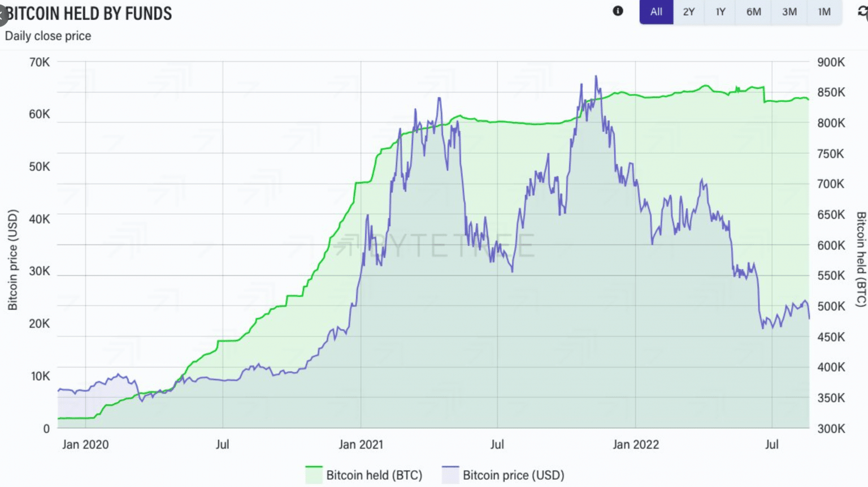868x487 pixels.
Task: Click the ByteTree watermark in the chart
Action: click(x=435, y=245)
